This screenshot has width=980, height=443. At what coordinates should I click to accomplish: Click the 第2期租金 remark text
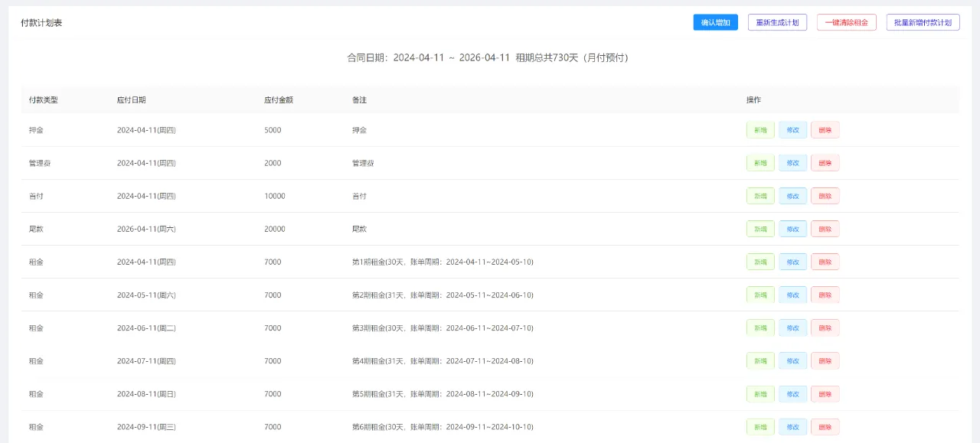pyautogui.click(x=443, y=295)
